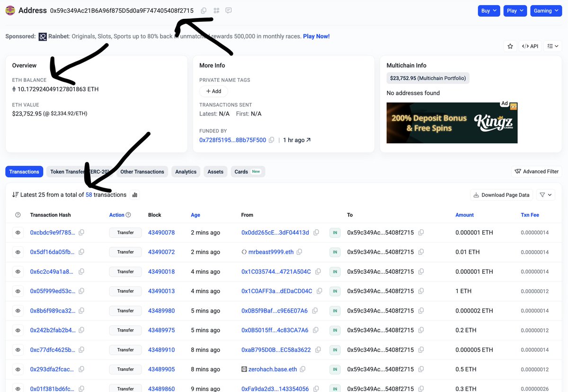Open the Kingz casino deposit bonus ad
This screenshot has width=568, height=392.
pyautogui.click(x=452, y=123)
